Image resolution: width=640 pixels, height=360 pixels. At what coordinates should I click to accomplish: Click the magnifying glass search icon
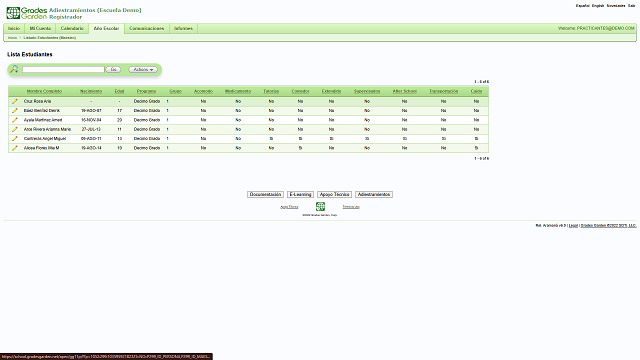point(14,69)
